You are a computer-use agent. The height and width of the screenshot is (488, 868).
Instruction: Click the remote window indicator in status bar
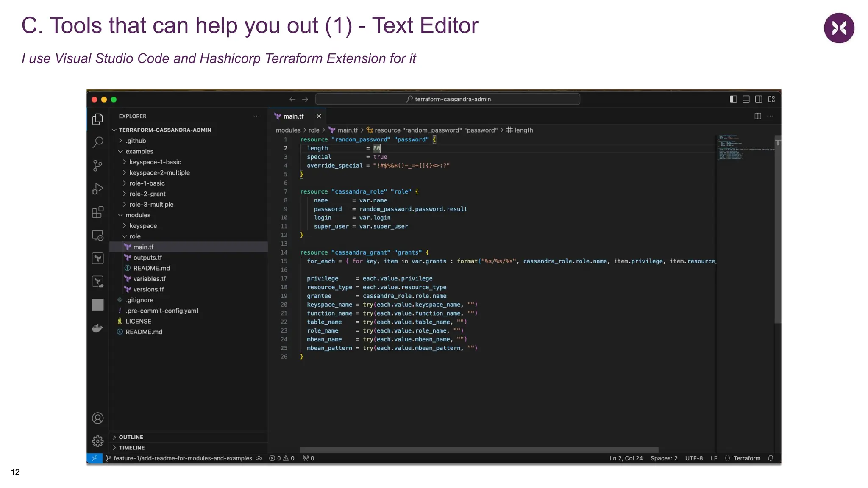click(95, 458)
